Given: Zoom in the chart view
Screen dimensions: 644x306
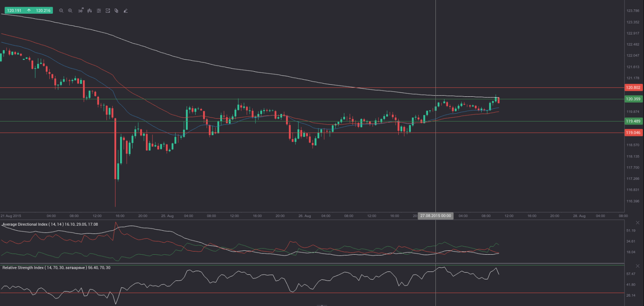Looking at the screenshot, I should click(70, 11).
